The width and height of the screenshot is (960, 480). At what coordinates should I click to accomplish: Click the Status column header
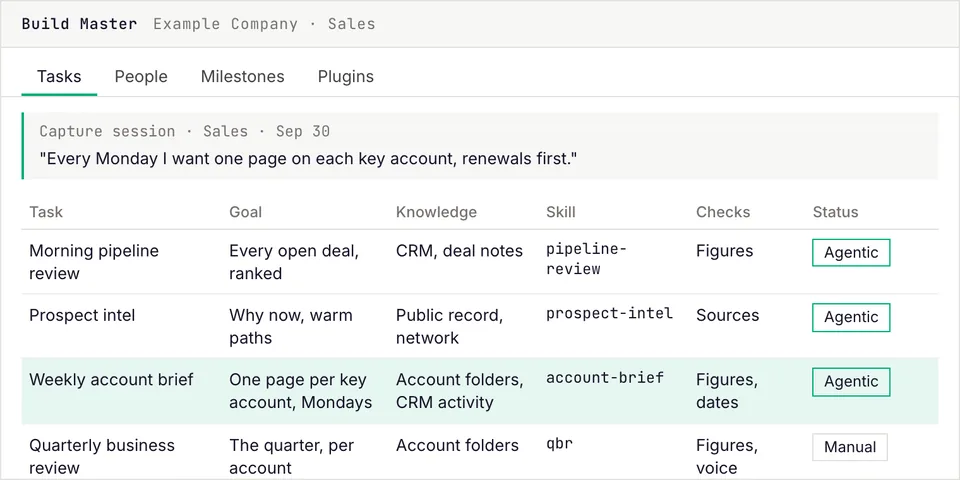pyautogui.click(x=835, y=212)
